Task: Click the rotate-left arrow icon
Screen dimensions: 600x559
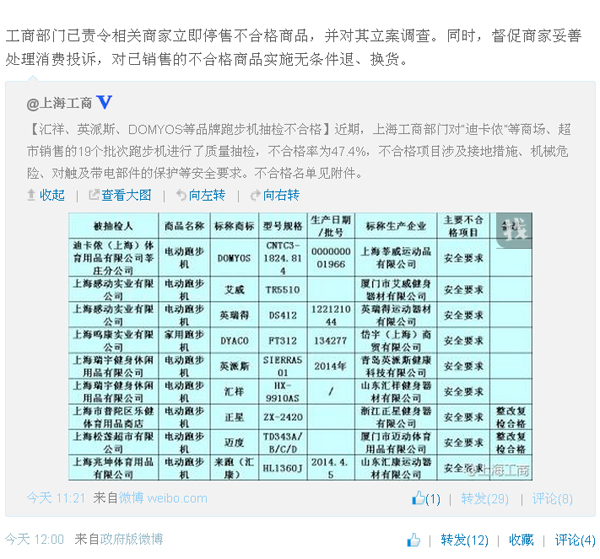Action: (181, 195)
